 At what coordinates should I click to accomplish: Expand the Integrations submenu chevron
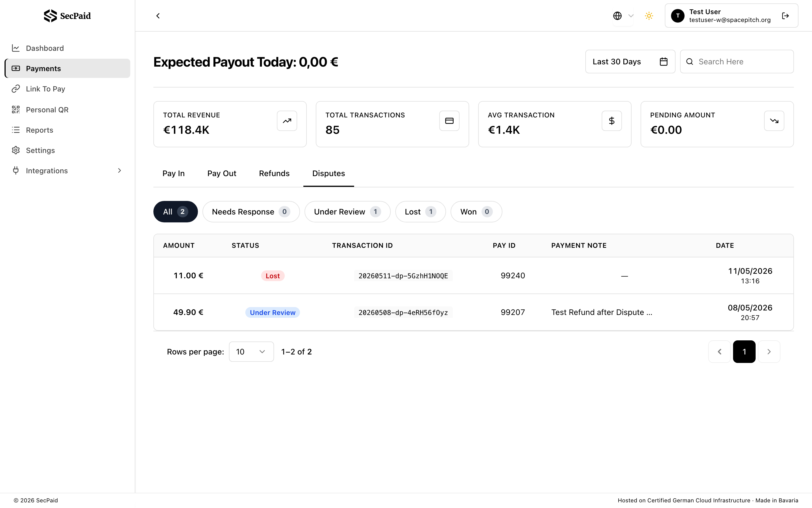[x=120, y=170]
